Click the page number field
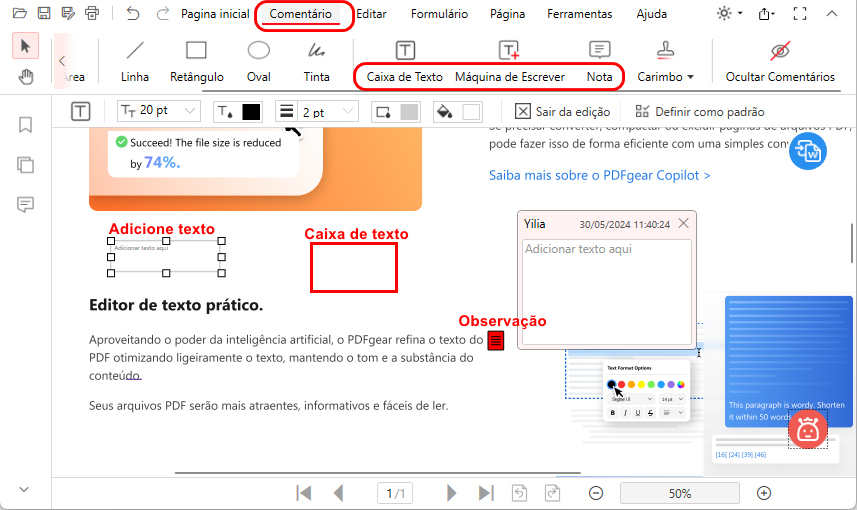 [395, 494]
